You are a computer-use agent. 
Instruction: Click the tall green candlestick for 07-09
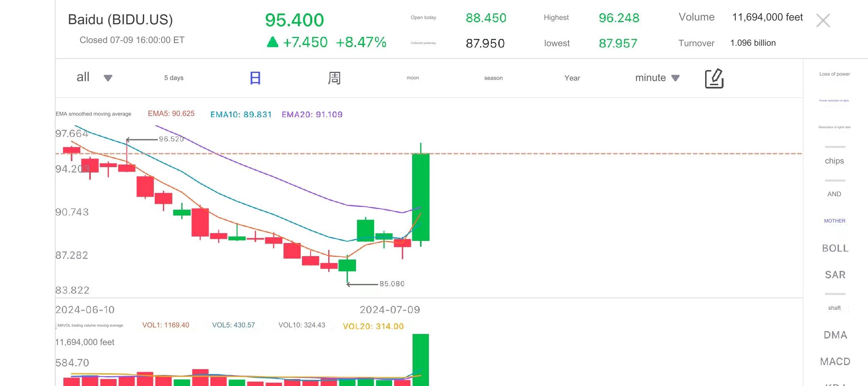coord(420,197)
